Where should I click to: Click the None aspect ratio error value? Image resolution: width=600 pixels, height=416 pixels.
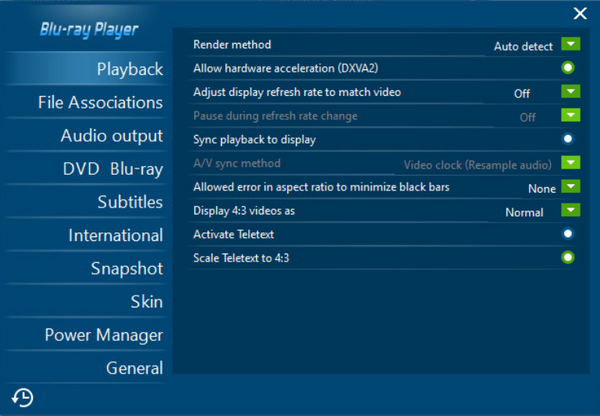tap(542, 189)
